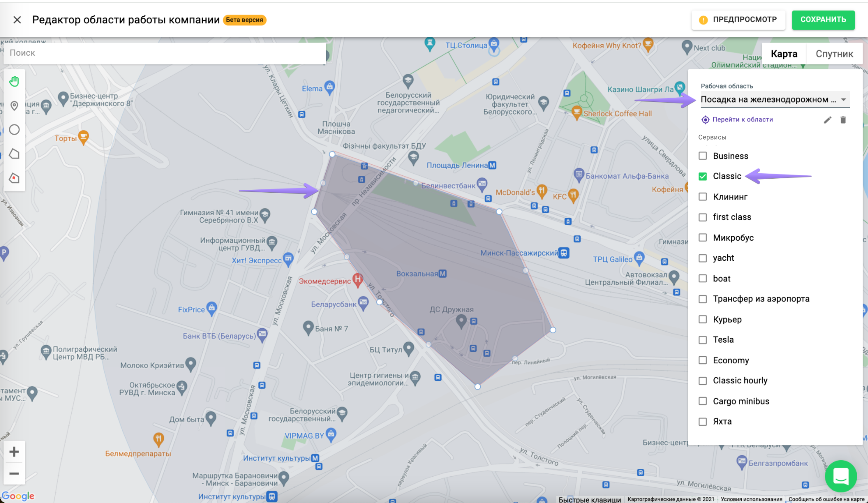Select the marker pin tool
868x503 pixels.
point(14,106)
